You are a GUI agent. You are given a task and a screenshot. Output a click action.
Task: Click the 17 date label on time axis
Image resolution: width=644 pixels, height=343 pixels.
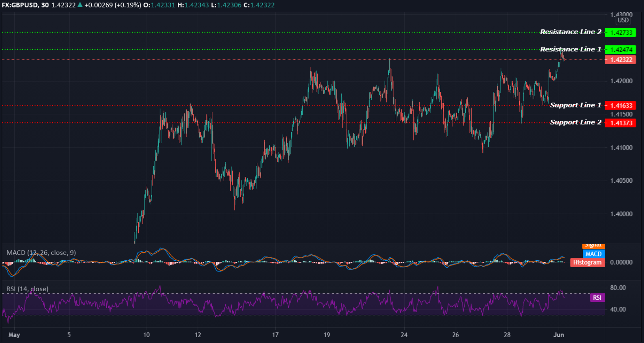click(x=275, y=335)
